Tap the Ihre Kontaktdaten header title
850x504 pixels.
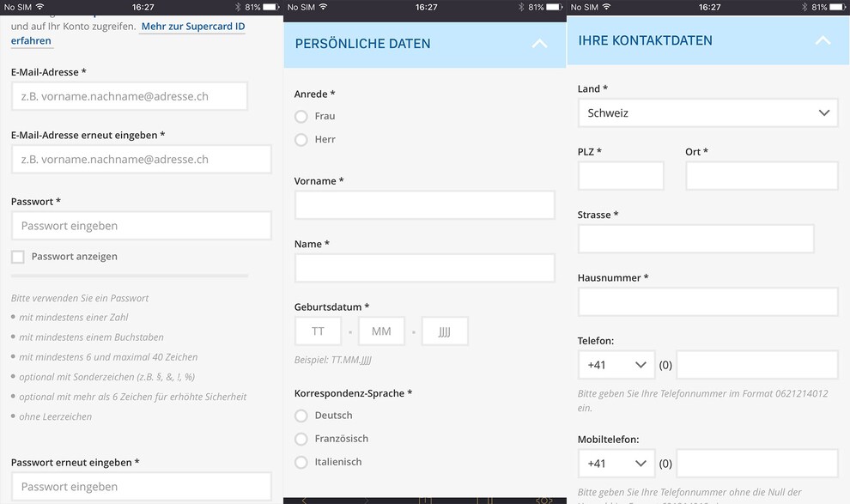[x=645, y=40]
